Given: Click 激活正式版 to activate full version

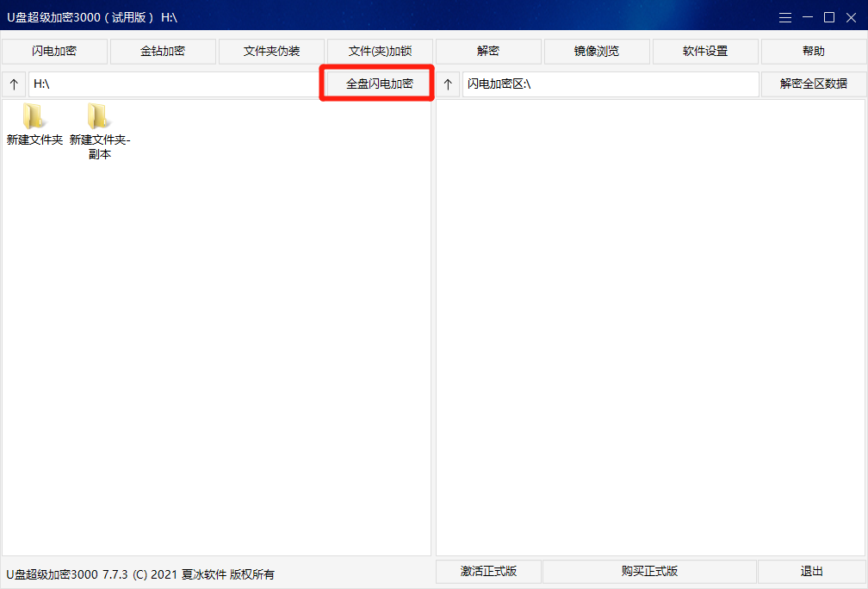Looking at the screenshot, I should click(488, 571).
